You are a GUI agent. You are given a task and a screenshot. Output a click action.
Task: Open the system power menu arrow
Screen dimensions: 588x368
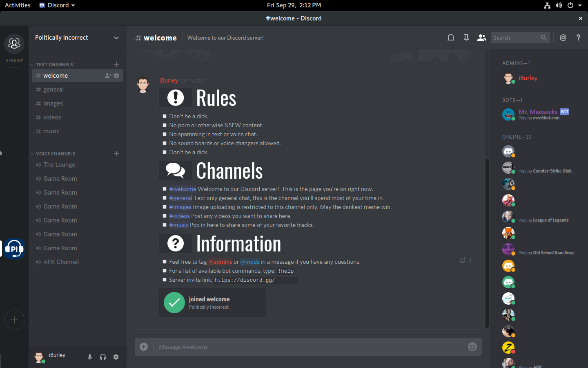tap(580, 5)
